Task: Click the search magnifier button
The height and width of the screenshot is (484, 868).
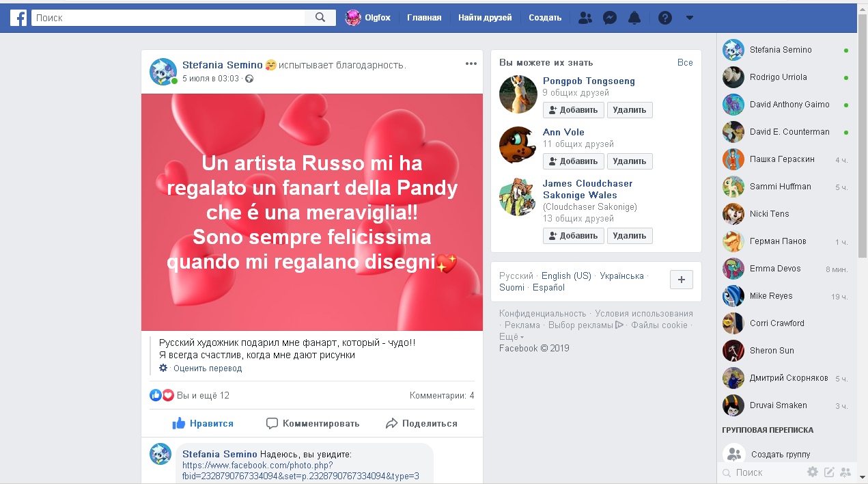Action: (320, 18)
